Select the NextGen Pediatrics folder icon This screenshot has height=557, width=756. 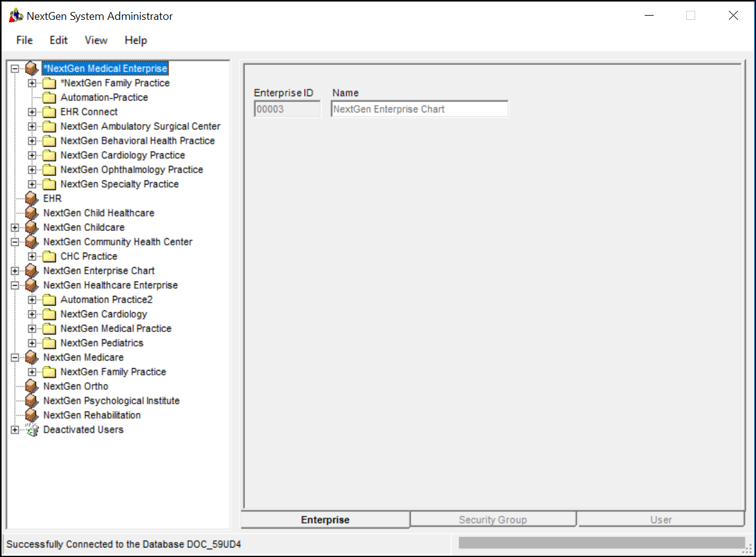click(x=49, y=343)
